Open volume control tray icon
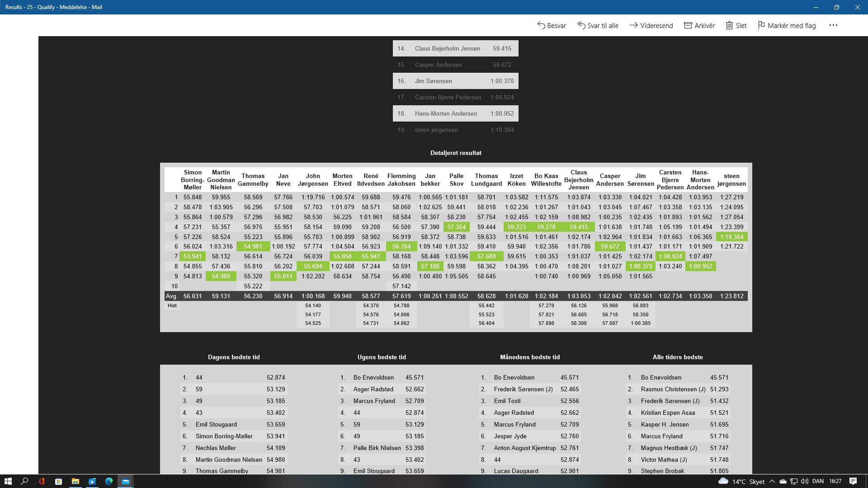The image size is (868, 488). (x=805, y=481)
